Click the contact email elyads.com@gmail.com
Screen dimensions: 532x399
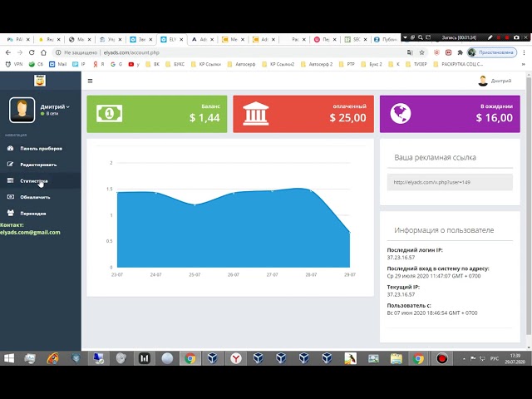point(30,233)
